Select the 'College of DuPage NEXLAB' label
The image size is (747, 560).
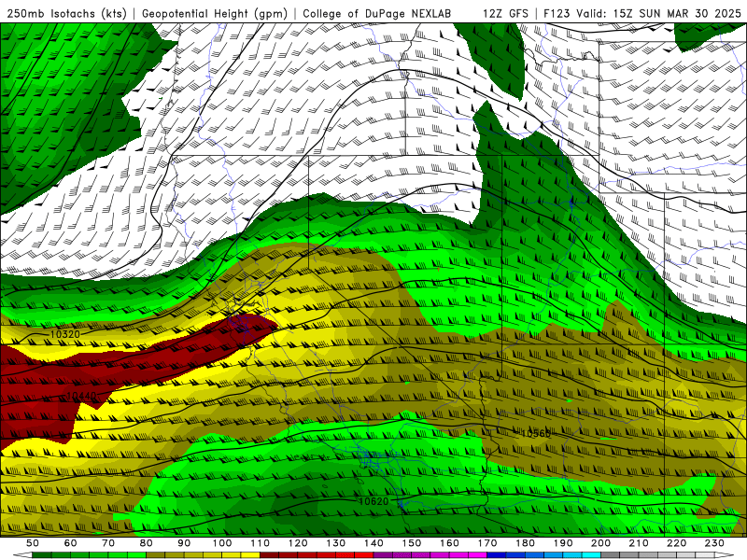(x=377, y=13)
